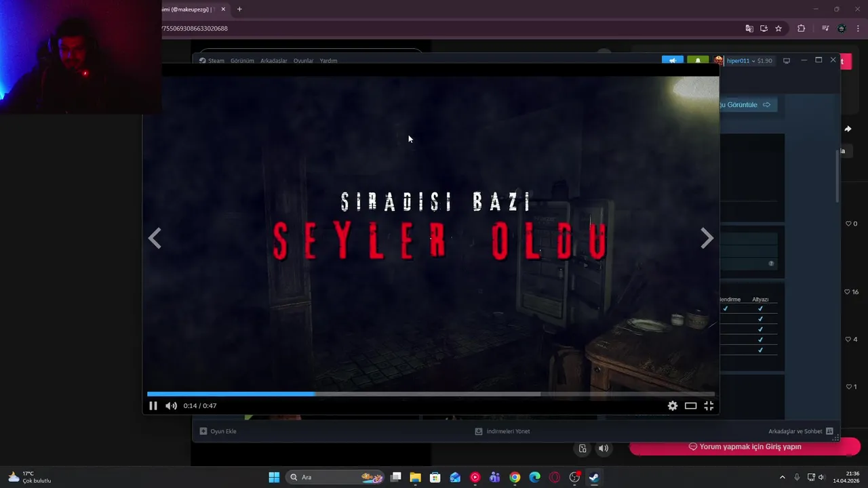The image size is (868, 488).
Task: Like the comment with 0 likes
Action: pyautogui.click(x=848, y=224)
